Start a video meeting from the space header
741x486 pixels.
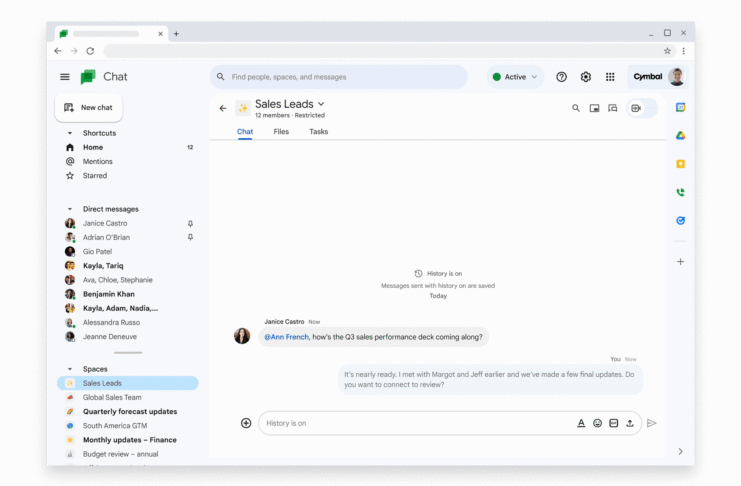point(636,108)
